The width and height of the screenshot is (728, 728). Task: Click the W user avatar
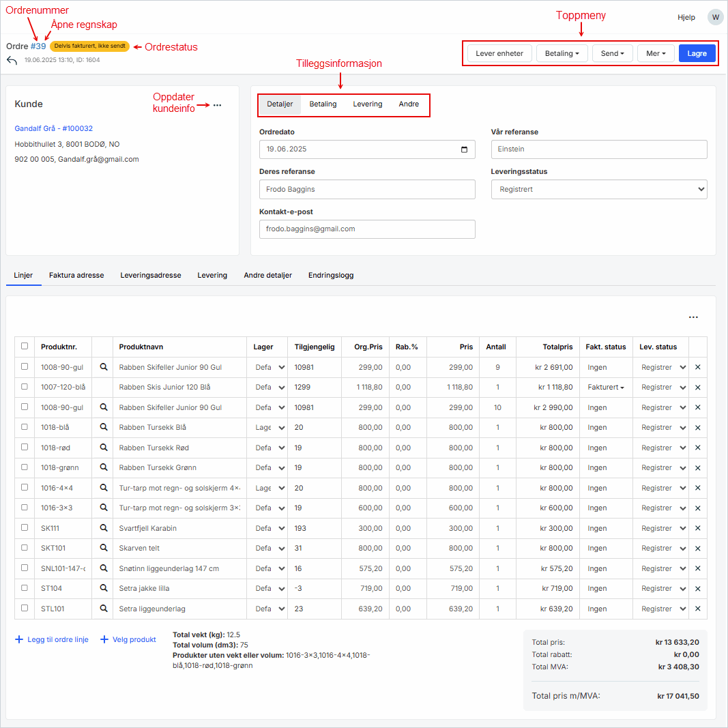(x=715, y=17)
